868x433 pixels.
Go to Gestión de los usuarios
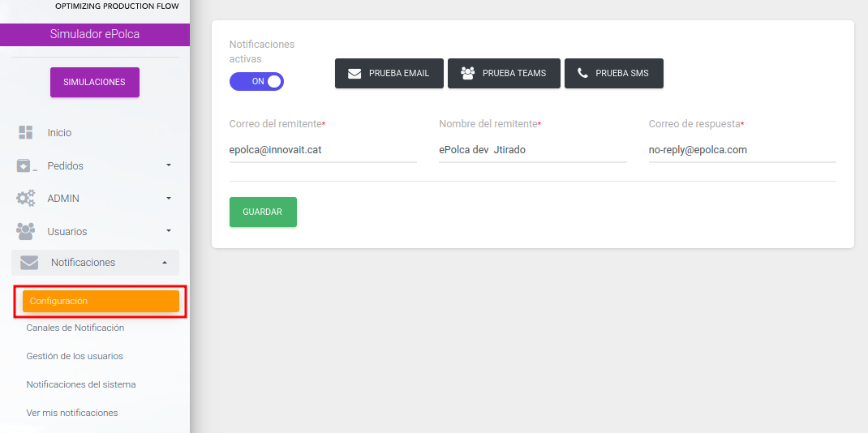click(75, 356)
